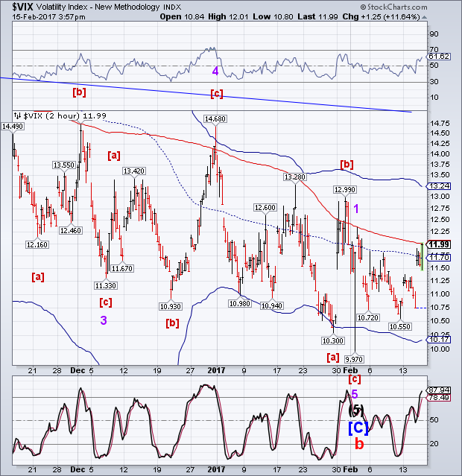Select the 10.17 lower band value tag
The width and height of the screenshot is (462, 476).
439,340
